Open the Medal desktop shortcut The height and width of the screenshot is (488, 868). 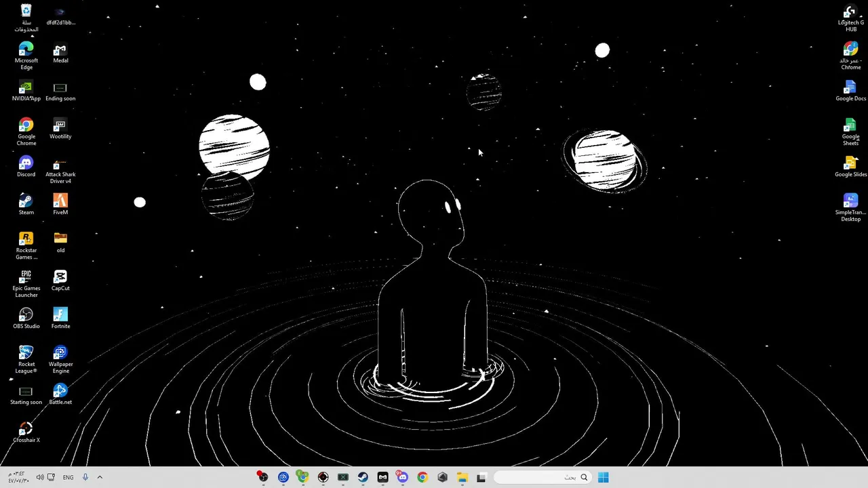pyautogui.click(x=60, y=54)
